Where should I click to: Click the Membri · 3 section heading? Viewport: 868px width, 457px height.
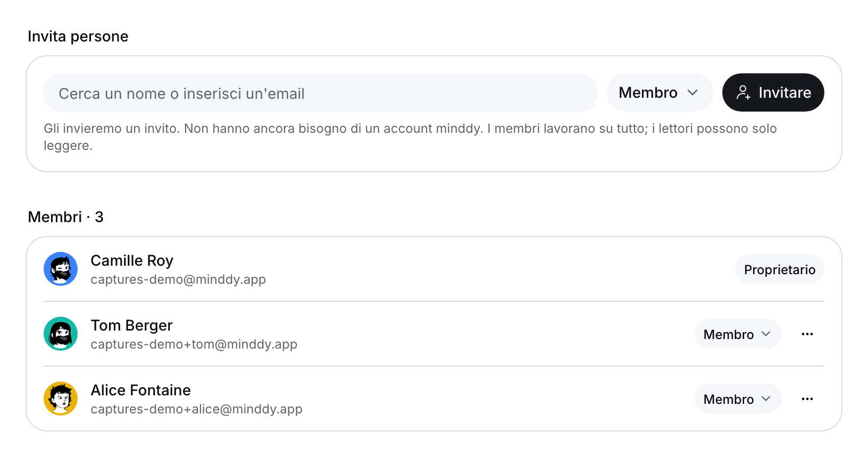pyautogui.click(x=65, y=217)
